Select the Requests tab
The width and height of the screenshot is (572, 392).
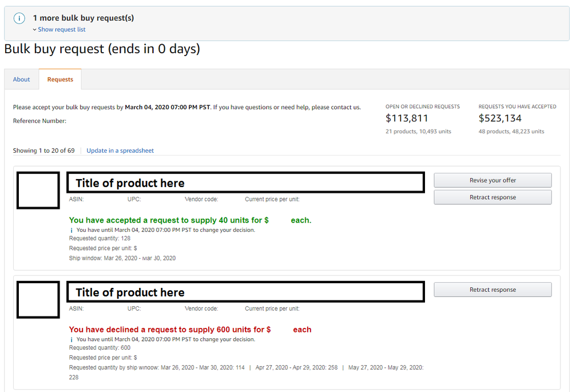point(60,79)
